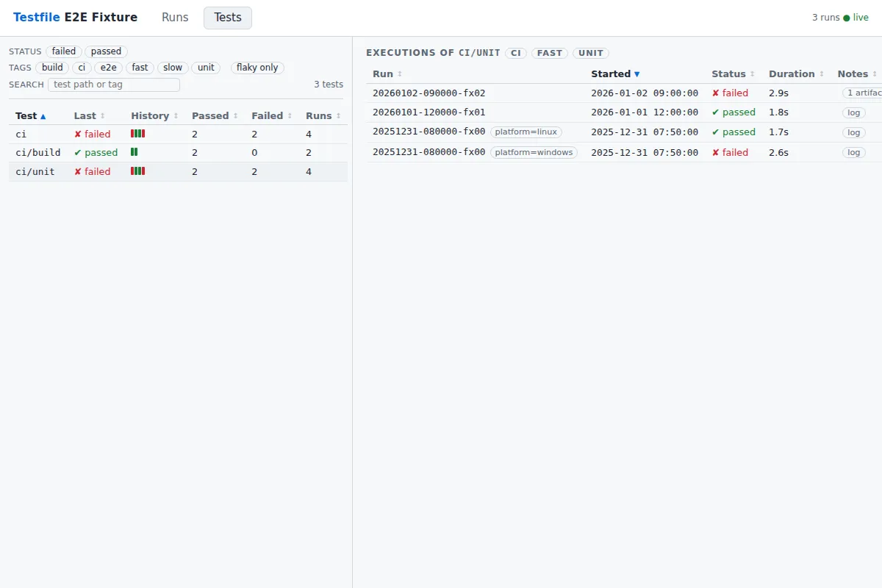
Task: Click the UNIT tag in executions header
Action: point(591,53)
